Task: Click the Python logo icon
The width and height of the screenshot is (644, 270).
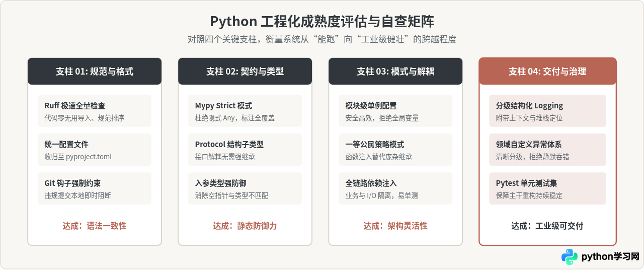Action: [x=570, y=256]
